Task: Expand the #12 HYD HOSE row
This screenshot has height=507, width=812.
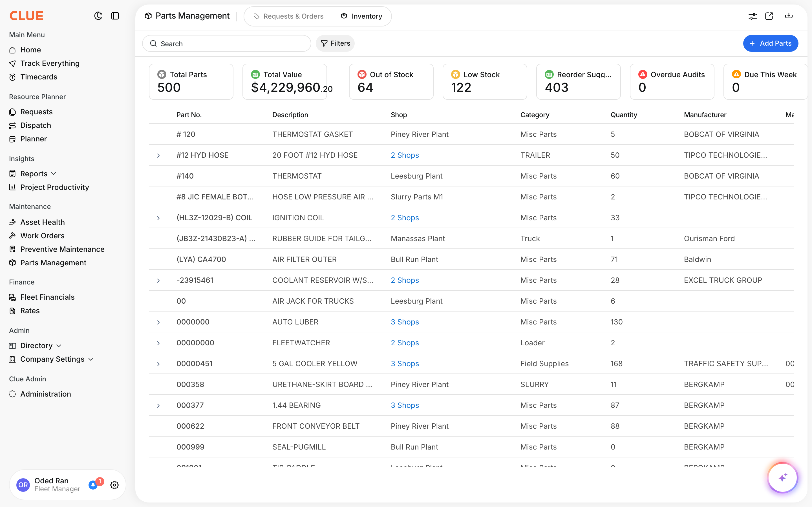Action: click(x=158, y=155)
